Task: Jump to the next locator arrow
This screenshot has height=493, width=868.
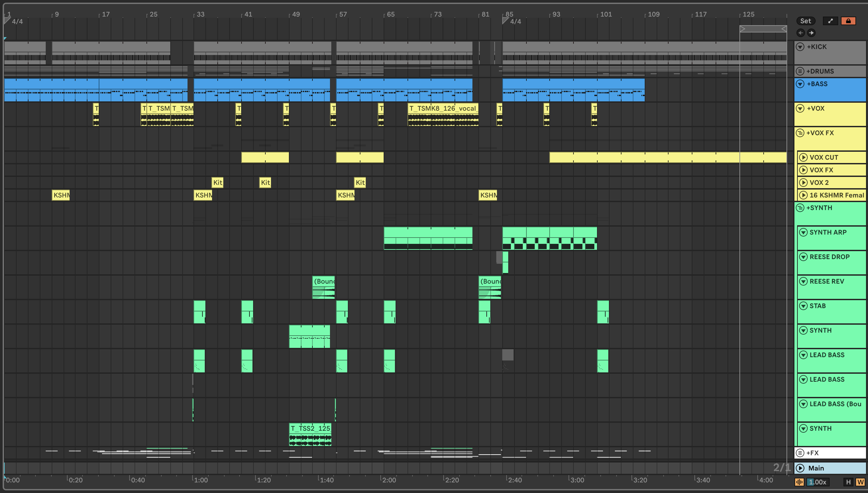Action: point(811,33)
